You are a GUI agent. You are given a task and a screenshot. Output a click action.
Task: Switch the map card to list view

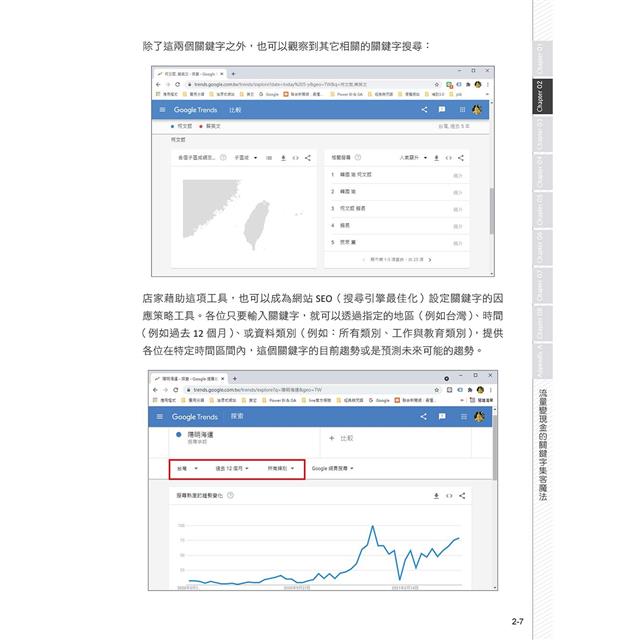(269, 158)
